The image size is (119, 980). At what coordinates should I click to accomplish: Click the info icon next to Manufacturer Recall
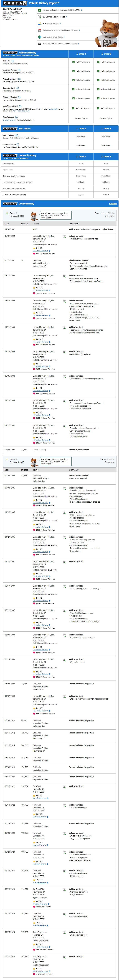click(x=20, y=106)
